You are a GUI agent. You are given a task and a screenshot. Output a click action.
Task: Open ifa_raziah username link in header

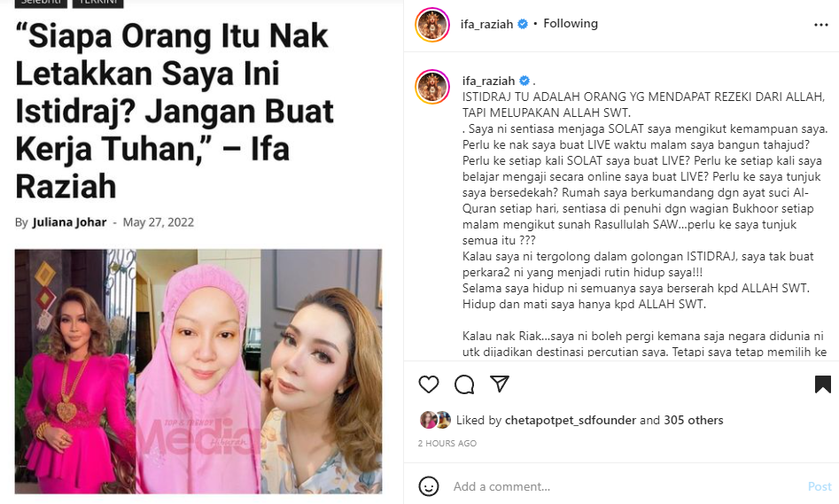coord(487,24)
